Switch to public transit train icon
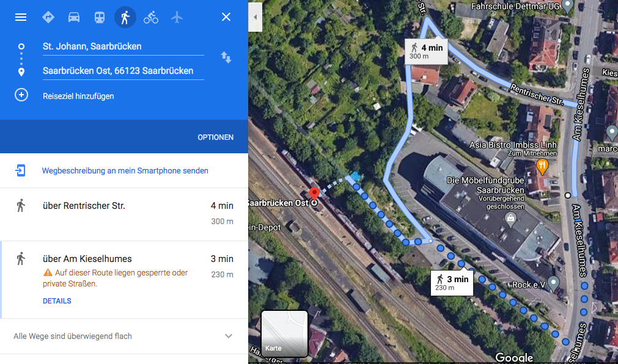Viewport: 618px width, 364px height. (x=99, y=17)
